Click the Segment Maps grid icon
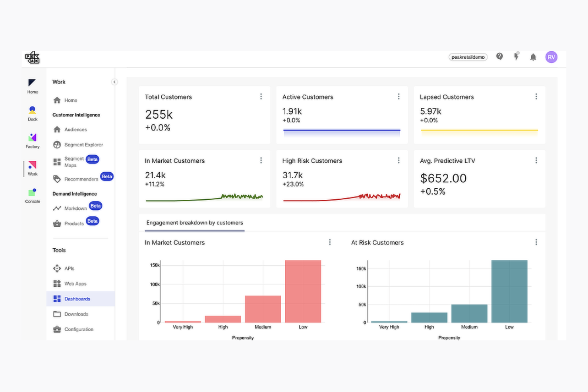The width and height of the screenshot is (588, 392). tap(57, 162)
